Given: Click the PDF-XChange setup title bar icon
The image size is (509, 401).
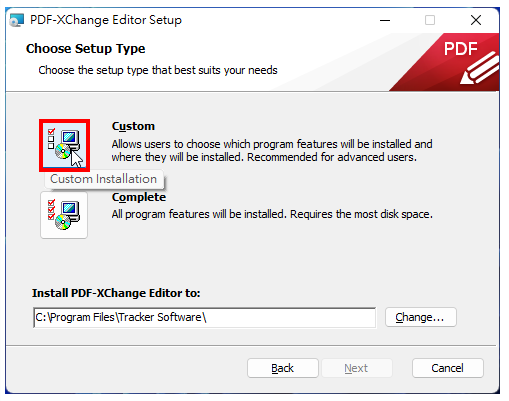Looking at the screenshot, I should (17, 20).
